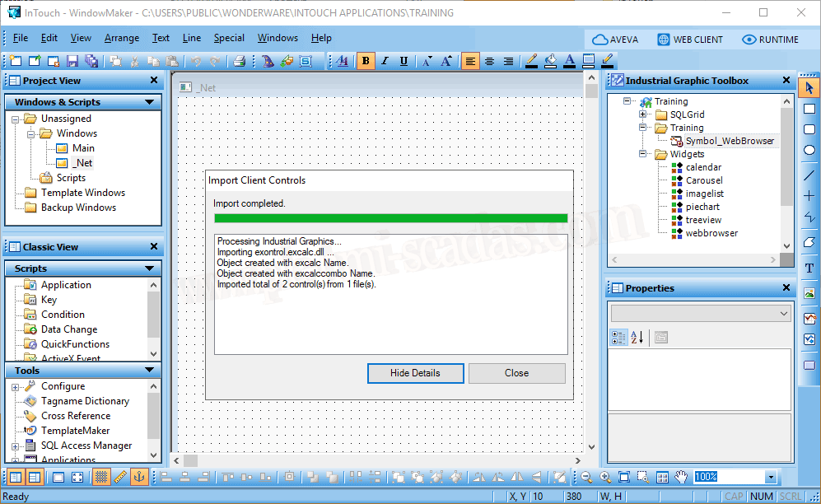The height and width of the screenshot is (504, 821).
Task: Click the Save window icon
Action: (x=72, y=61)
